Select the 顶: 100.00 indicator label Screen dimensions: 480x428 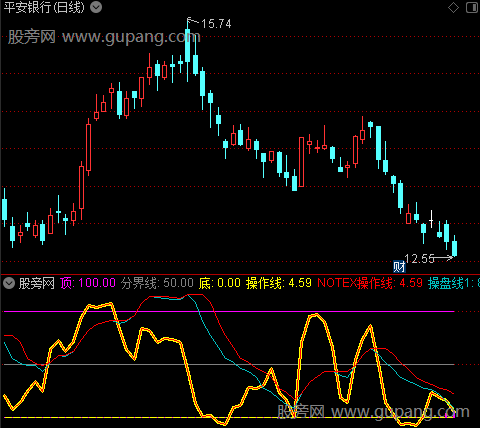[88, 283]
